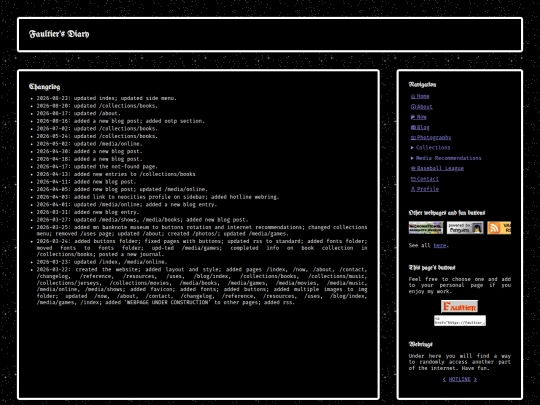This screenshot has width=540, height=405.
Task: Click the Webrings heading
Action: click(420, 344)
